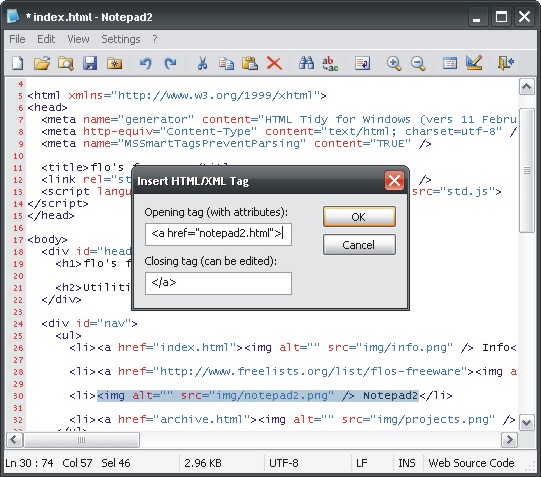Click the <ul> tag on line 25

(68, 335)
